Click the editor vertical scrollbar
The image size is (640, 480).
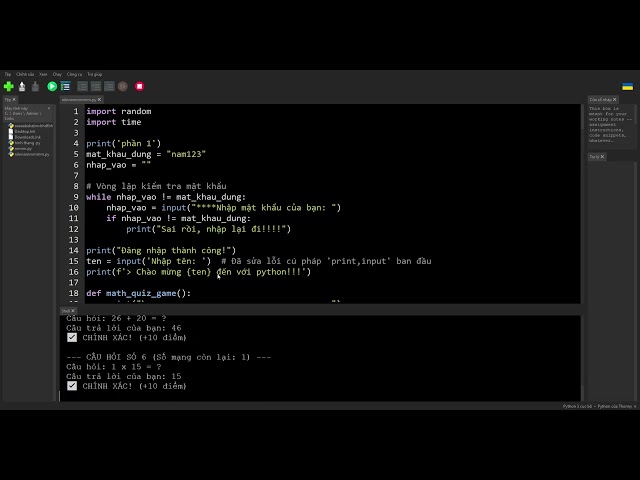coord(583,203)
